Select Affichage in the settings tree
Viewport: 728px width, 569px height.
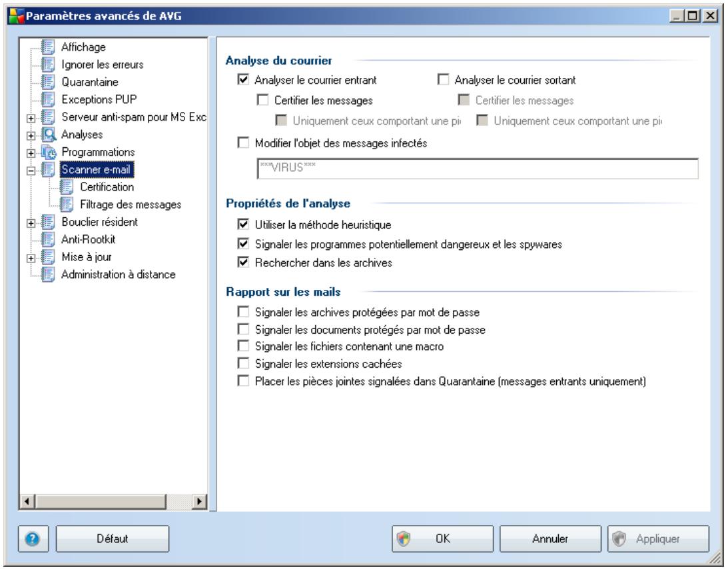click(83, 47)
